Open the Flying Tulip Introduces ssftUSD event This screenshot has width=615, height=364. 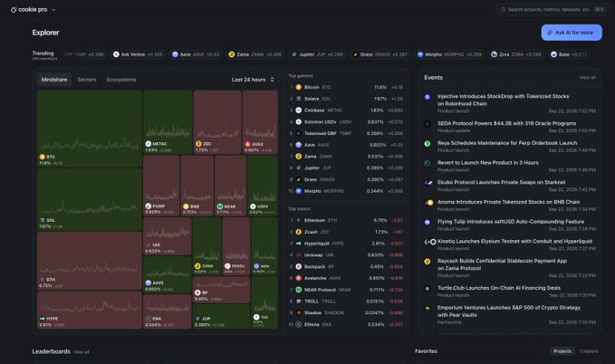click(x=510, y=225)
